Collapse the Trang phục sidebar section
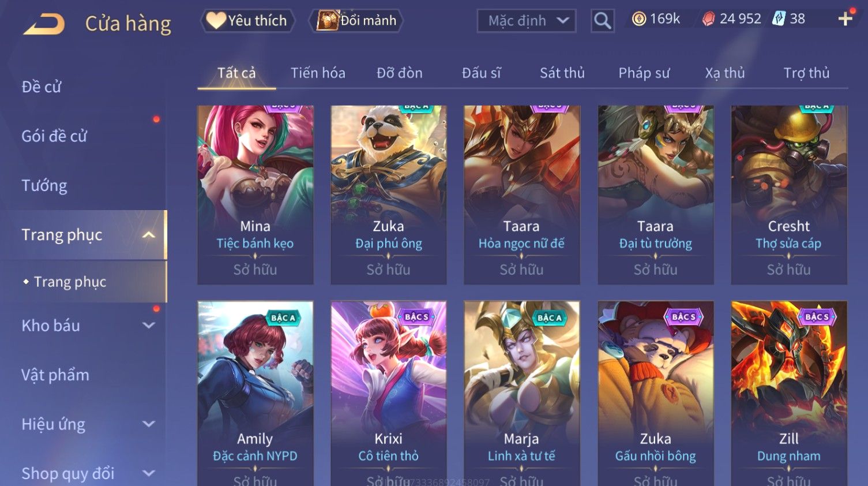 (148, 235)
